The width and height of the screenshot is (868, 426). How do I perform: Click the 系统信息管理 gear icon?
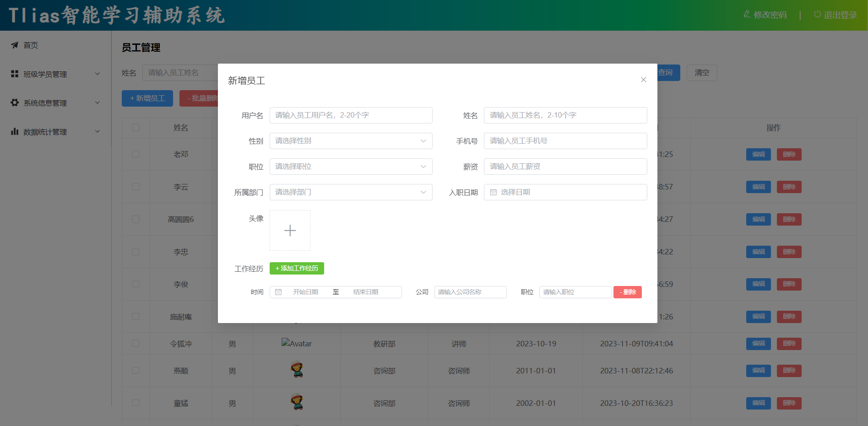[x=15, y=102]
